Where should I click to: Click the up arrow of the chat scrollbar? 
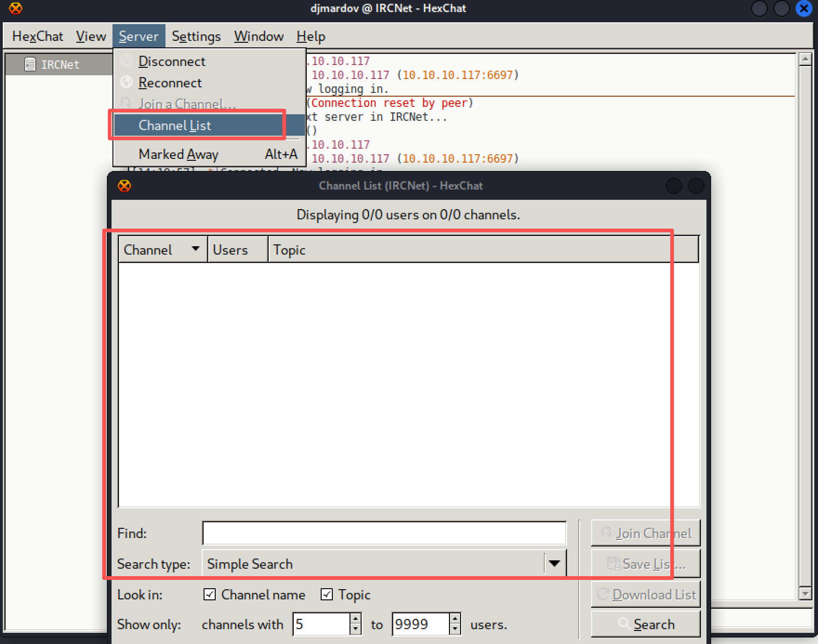[x=805, y=59]
